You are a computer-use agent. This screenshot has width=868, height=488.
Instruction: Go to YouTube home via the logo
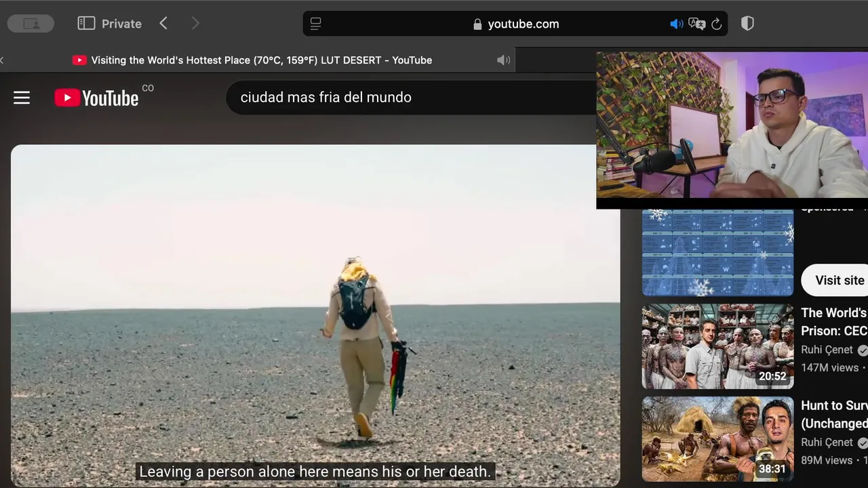[96, 98]
